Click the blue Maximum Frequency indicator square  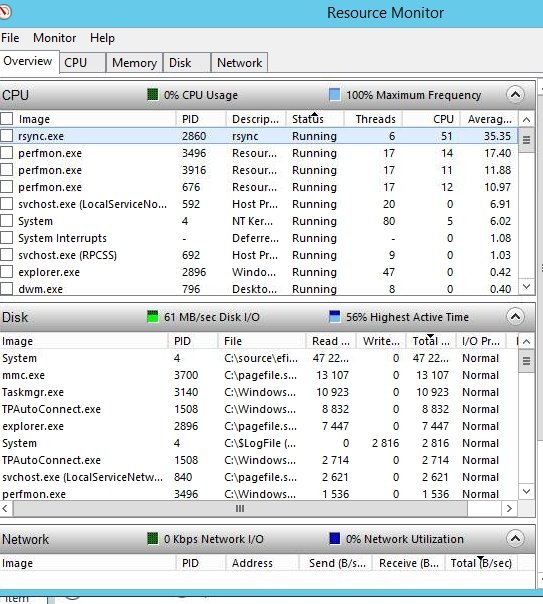(x=334, y=94)
